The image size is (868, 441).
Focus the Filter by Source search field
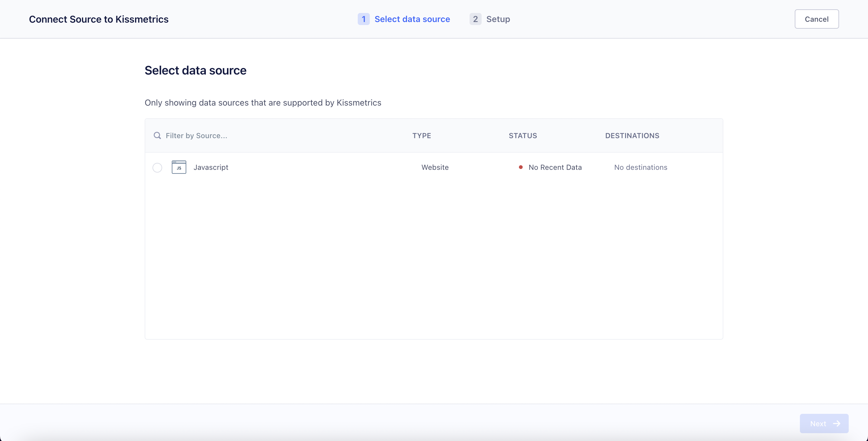(x=236, y=135)
